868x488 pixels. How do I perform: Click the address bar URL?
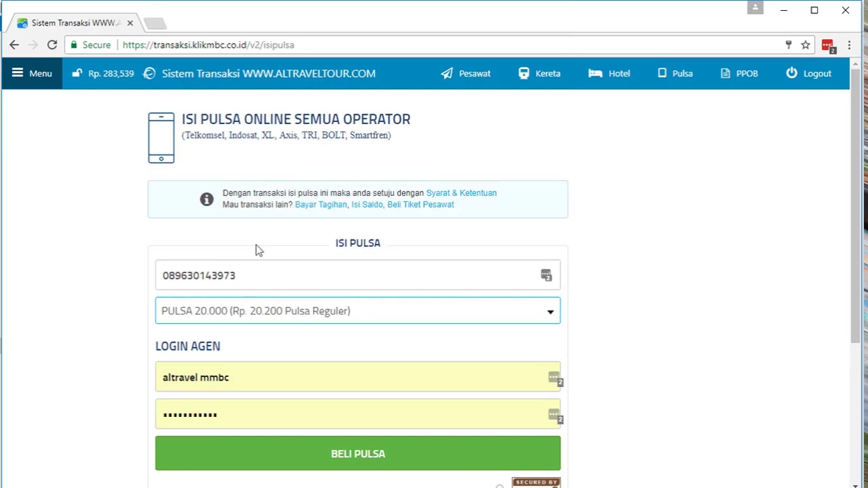(x=208, y=45)
